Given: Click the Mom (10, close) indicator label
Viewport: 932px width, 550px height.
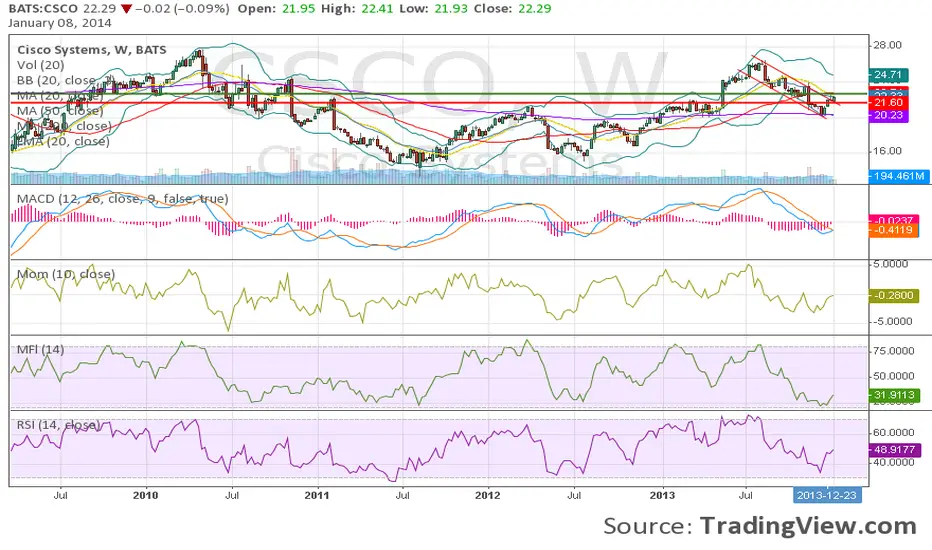Looking at the screenshot, I should pos(66,274).
